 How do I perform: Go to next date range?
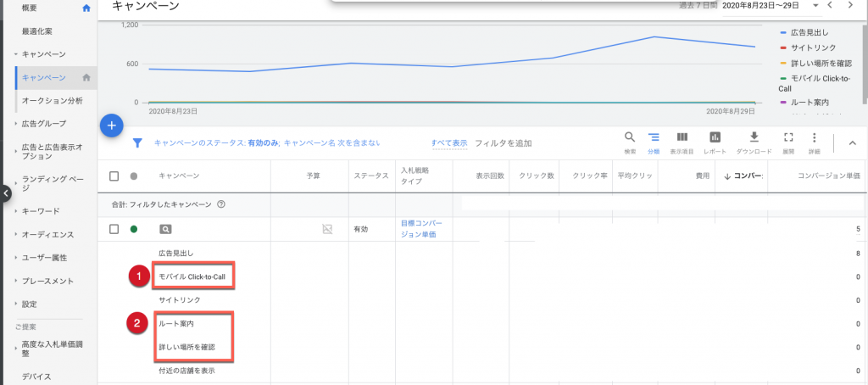coord(850,5)
